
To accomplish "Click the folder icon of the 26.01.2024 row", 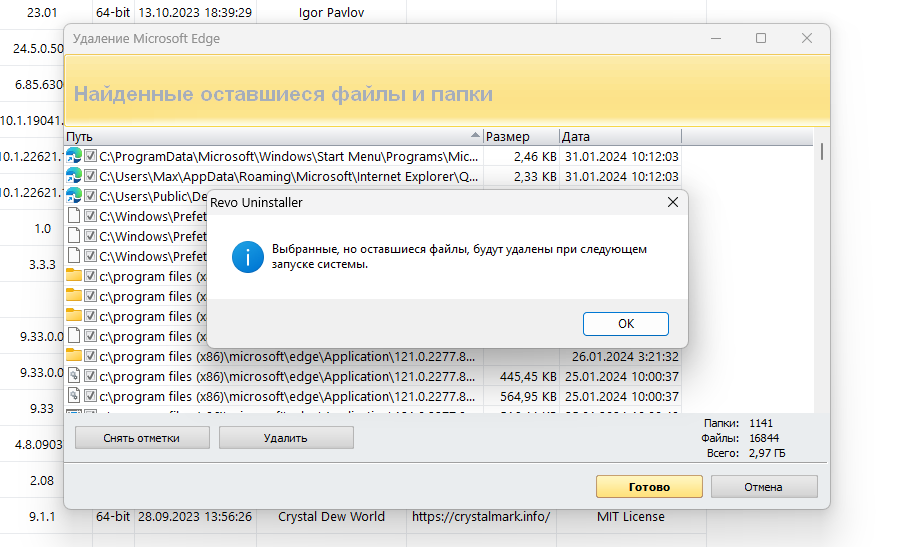I will (x=73, y=355).
